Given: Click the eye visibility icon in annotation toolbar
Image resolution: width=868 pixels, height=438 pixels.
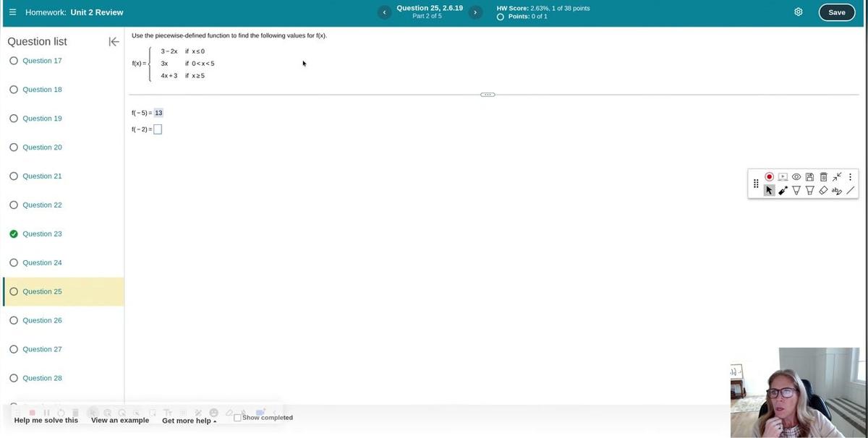Looking at the screenshot, I should pos(796,177).
